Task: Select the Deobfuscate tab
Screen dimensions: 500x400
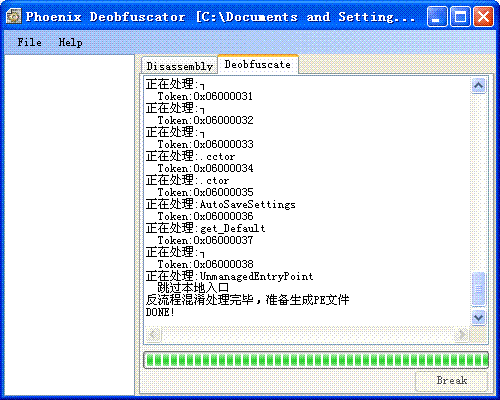Action: (258, 64)
